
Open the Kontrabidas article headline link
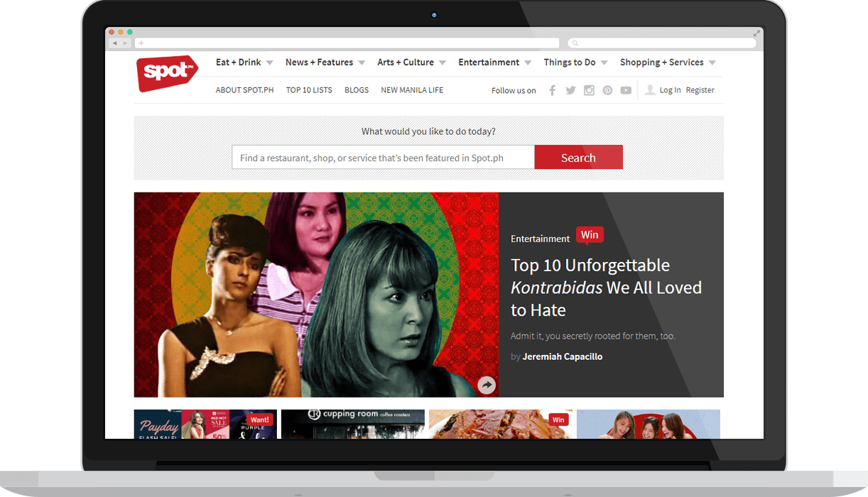[x=607, y=287]
